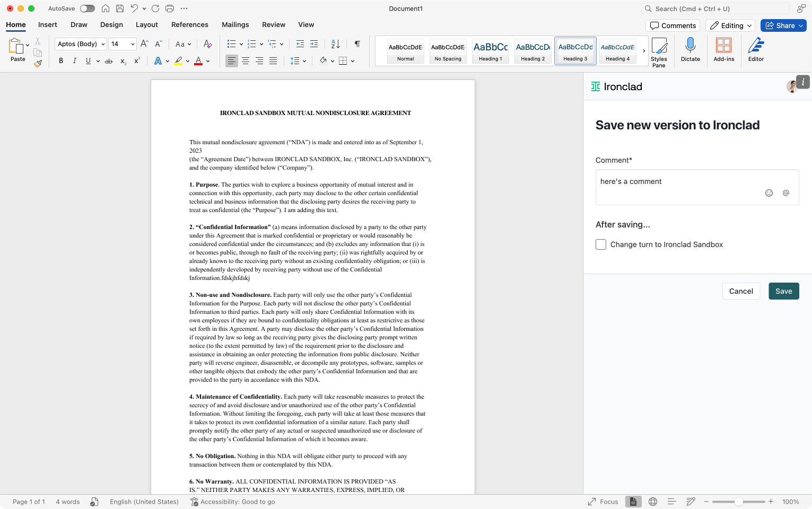Justify the paragraph text
The height and width of the screenshot is (509, 812).
(x=273, y=61)
